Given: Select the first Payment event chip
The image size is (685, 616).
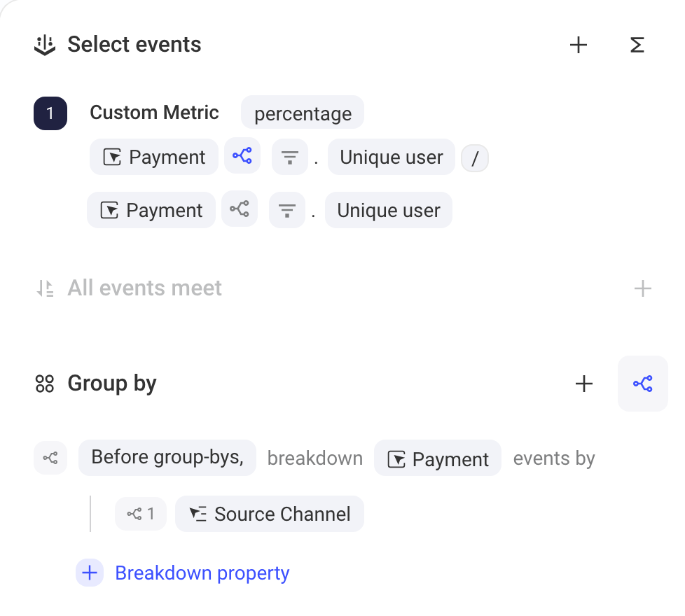Looking at the screenshot, I should point(154,157).
